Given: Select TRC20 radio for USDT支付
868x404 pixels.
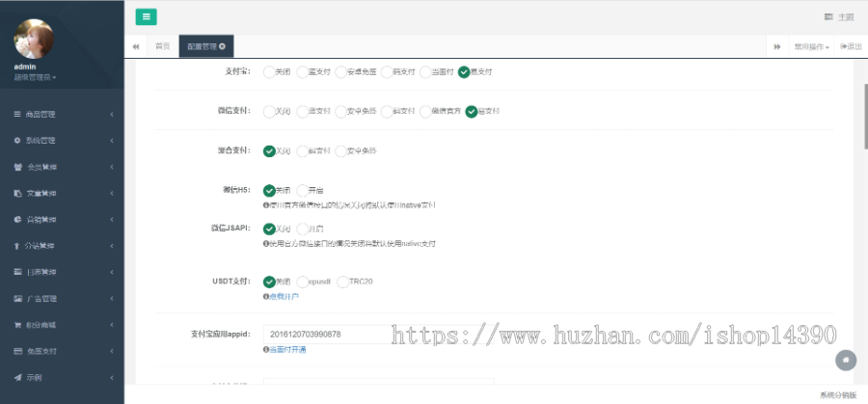Looking at the screenshot, I should click(x=343, y=283).
